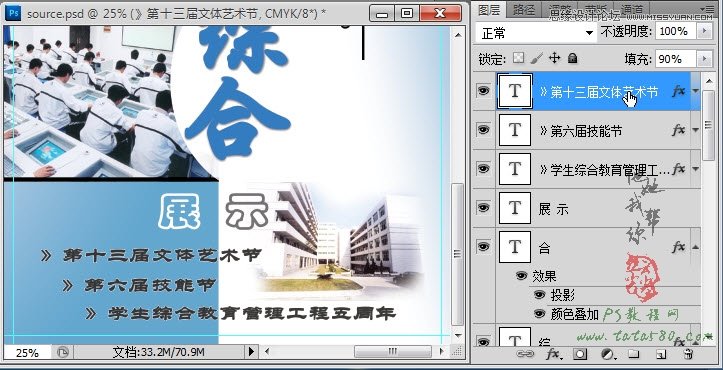Click the document horizontal scrollbar thumb
This screenshot has height=370, width=723.
[x=392, y=352]
